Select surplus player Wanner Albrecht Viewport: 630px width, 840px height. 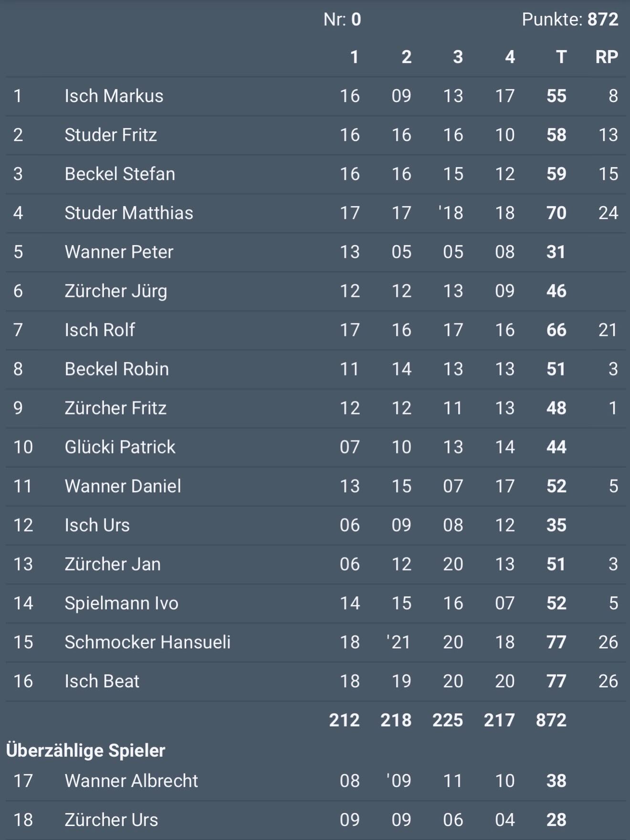(131, 781)
